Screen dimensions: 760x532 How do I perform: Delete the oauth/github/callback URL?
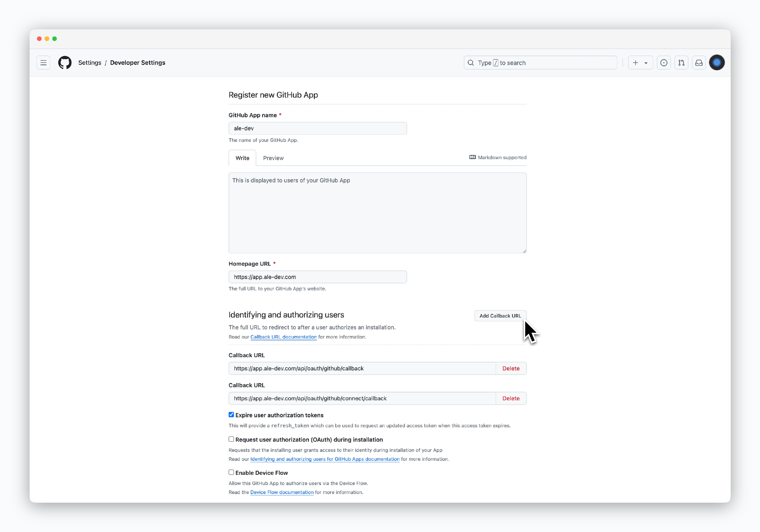(x=511, y=368)
